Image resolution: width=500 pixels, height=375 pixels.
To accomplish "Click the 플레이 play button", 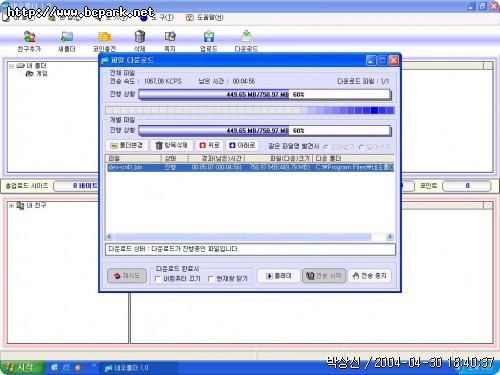I will pos(279,276).
